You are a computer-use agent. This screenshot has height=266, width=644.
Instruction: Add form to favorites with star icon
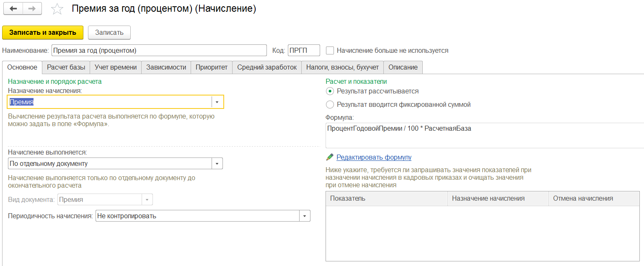(57, 9)
